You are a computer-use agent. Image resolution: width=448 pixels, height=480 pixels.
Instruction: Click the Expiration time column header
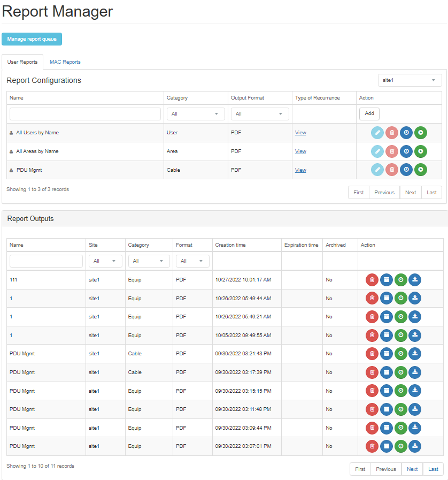(x=301, y=245)
